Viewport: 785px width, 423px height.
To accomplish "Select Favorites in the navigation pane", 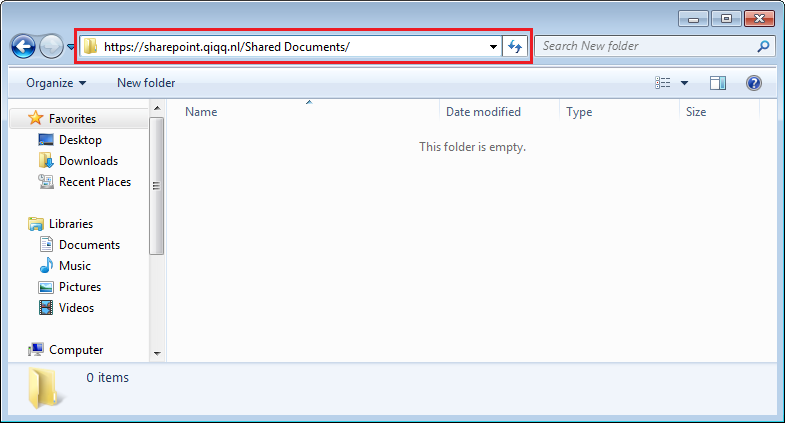I will (72, 119).
